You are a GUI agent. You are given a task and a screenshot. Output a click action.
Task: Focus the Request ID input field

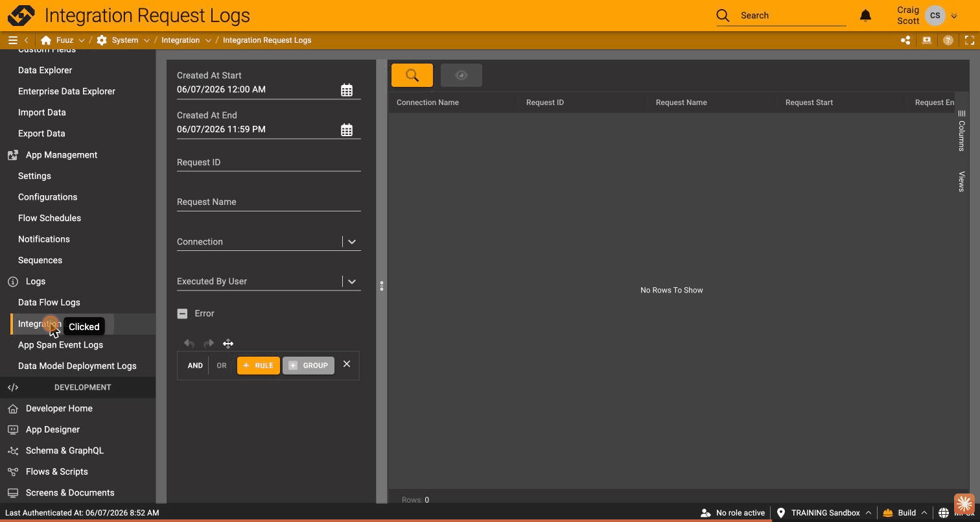[x=268, y=163]
